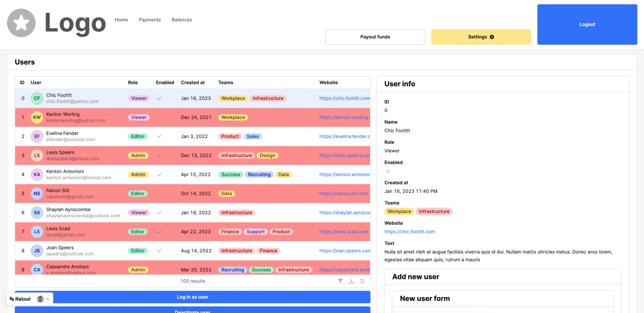Click the star logo icon

click(21, 23)
